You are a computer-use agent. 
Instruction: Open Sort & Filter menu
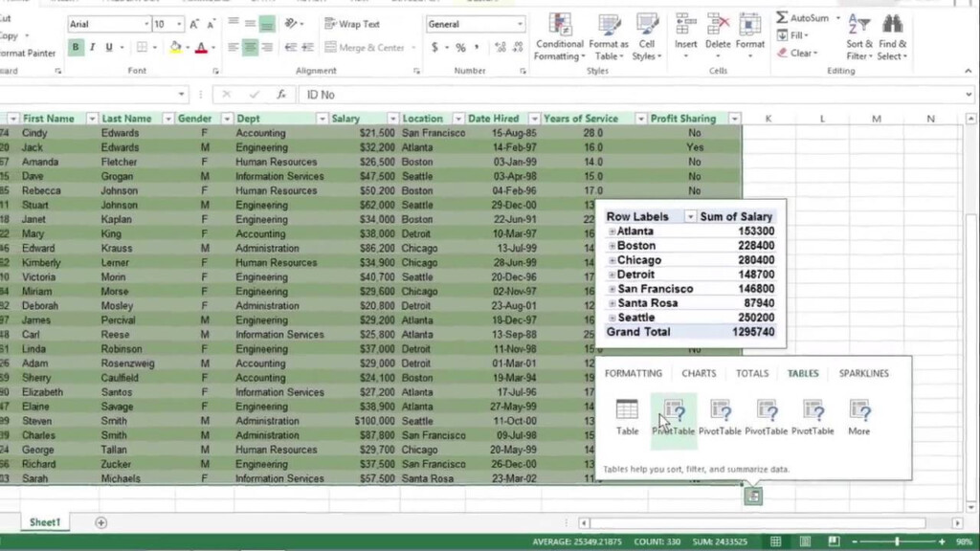859,37
